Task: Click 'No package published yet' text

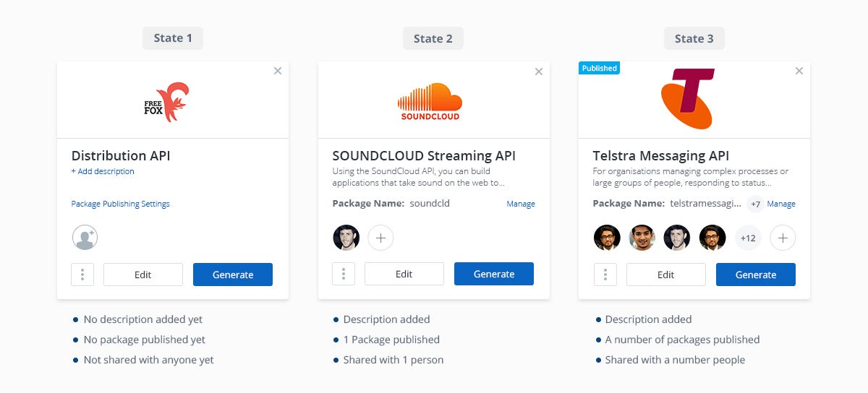Action: 145,340
